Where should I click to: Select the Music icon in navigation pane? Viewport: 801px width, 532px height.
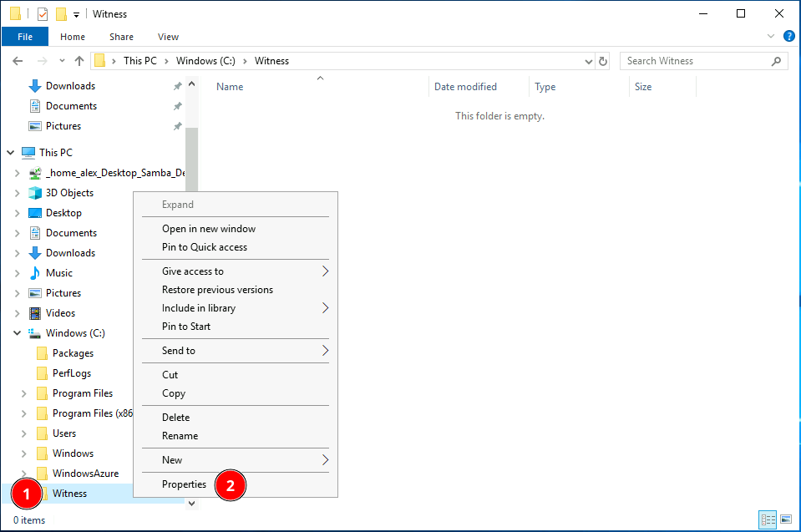pos(35,273)
